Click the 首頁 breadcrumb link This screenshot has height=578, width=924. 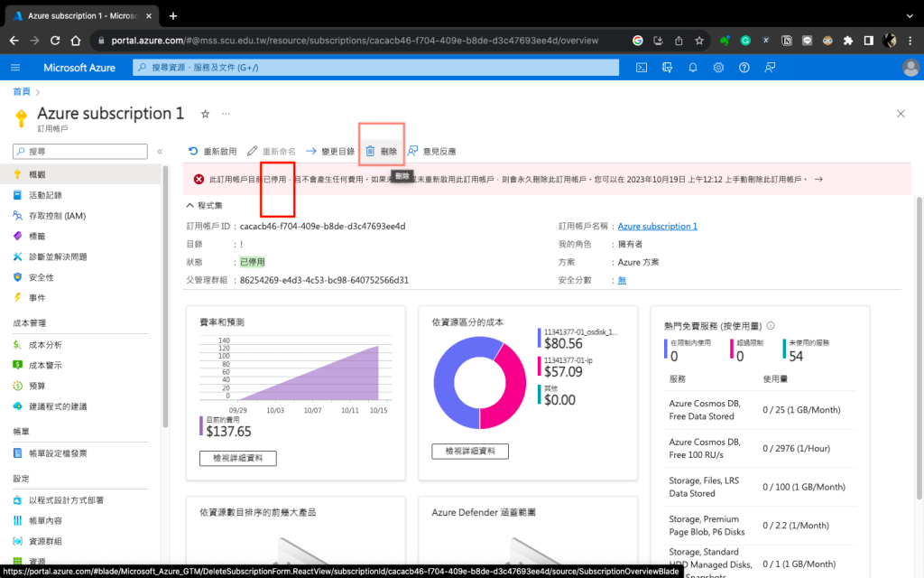click(x=22, y=91)
